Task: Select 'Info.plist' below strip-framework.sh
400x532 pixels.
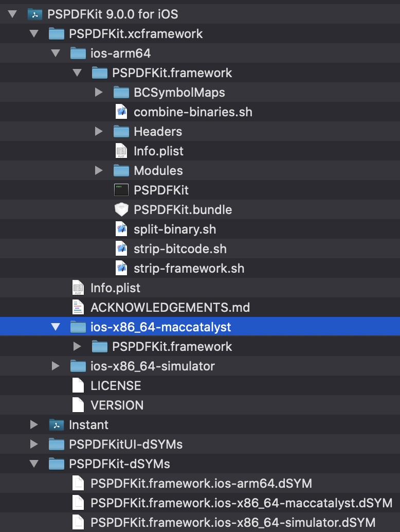Action: pos(115,288)
